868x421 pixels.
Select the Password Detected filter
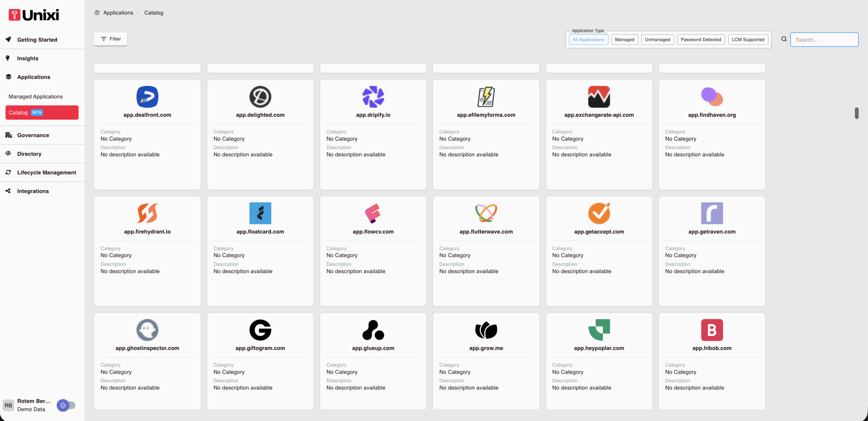tap(701, 39)
